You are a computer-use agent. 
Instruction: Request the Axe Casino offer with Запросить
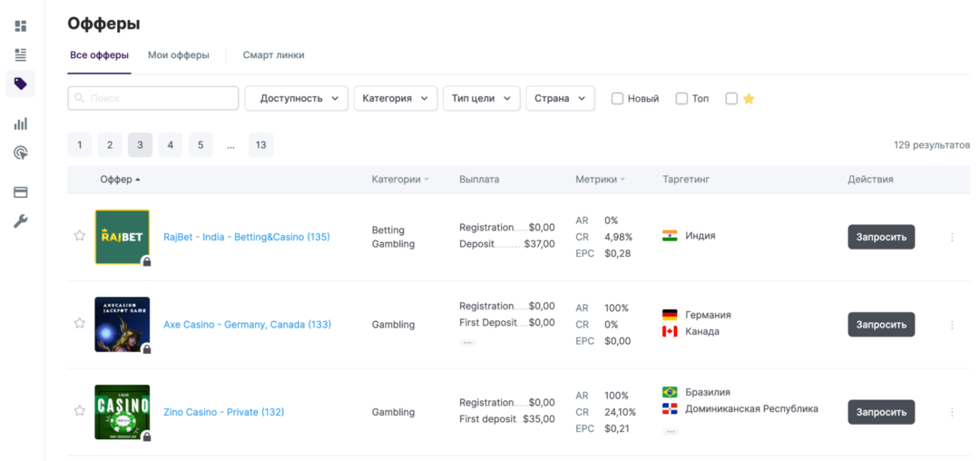click(881, 325)
